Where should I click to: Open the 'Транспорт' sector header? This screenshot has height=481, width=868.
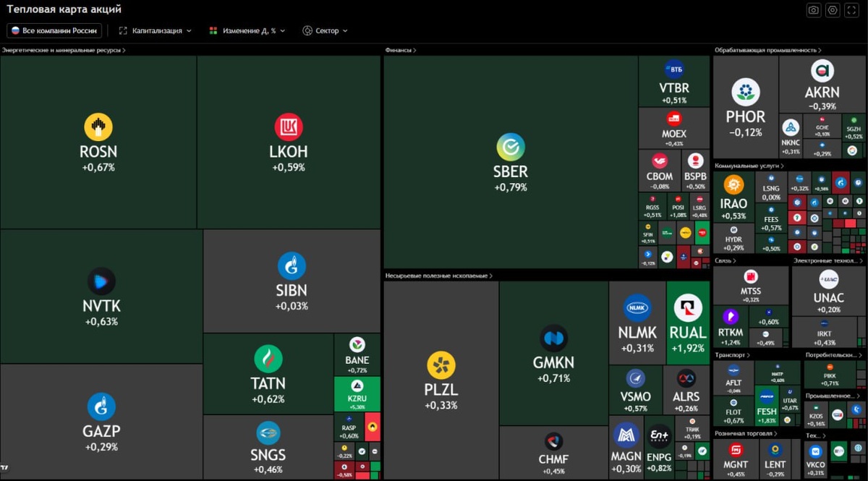(x=732, y=355)
